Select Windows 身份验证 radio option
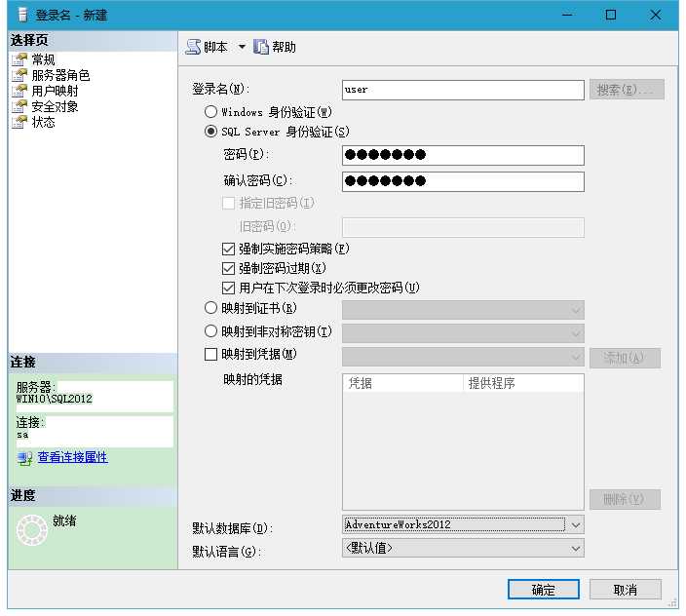686x616 pixels. 210,111
